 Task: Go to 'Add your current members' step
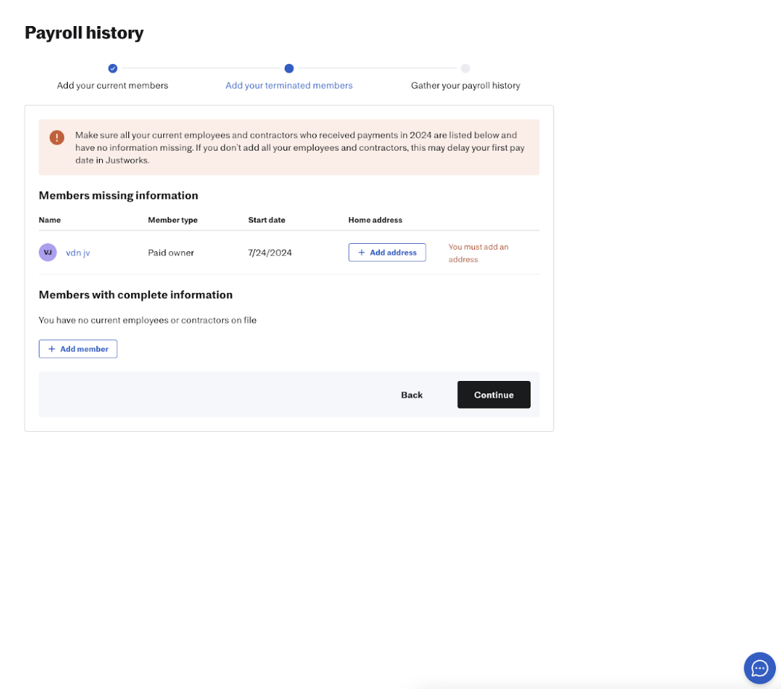[x=113, y=86]
